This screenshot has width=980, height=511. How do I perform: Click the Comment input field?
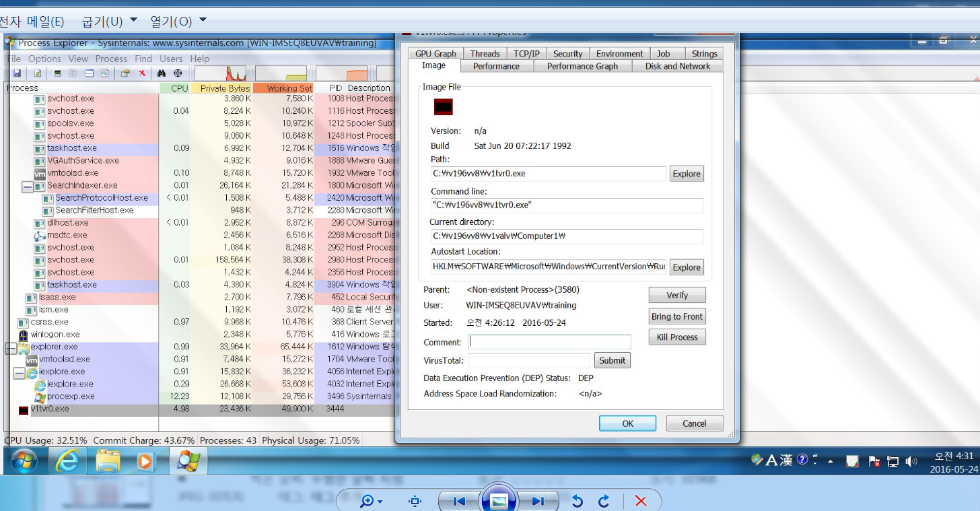pos(550,342)
